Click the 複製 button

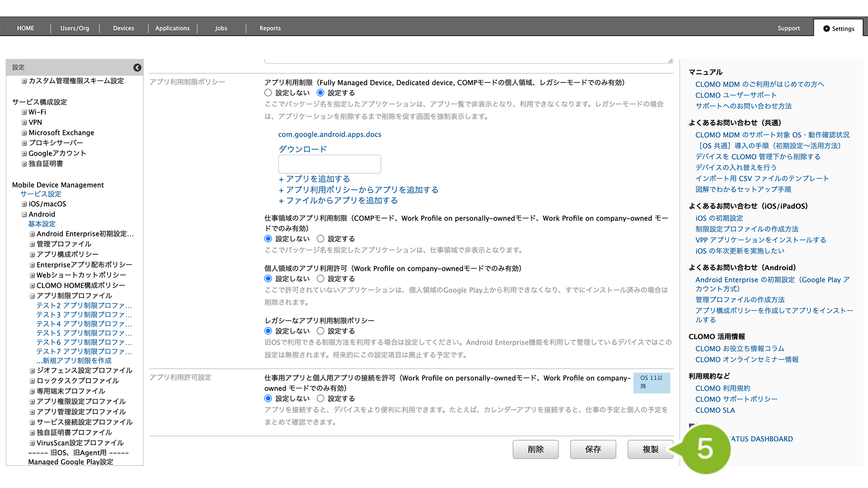(650, 449)
